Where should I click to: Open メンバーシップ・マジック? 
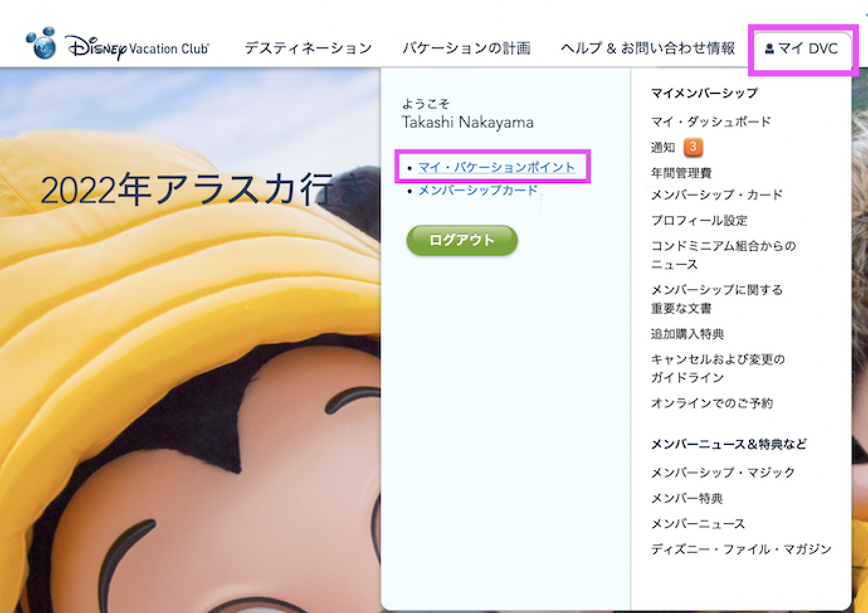pos(723,472)
